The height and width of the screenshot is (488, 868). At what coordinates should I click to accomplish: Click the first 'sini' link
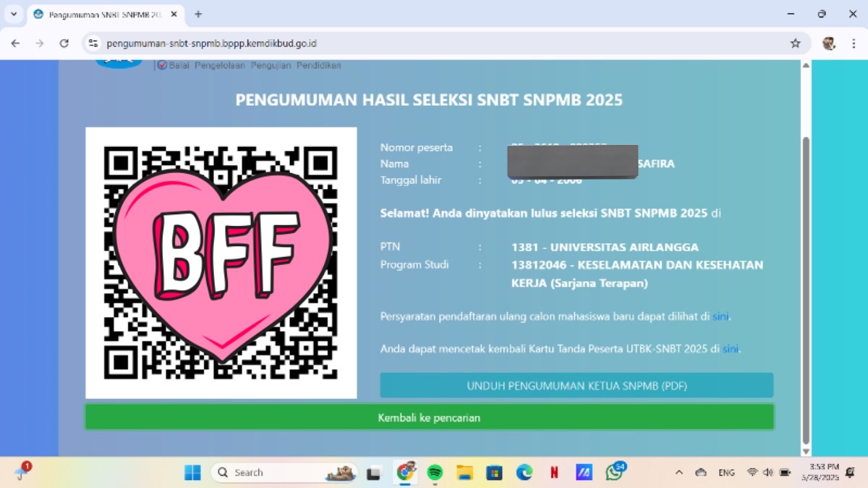720,316
